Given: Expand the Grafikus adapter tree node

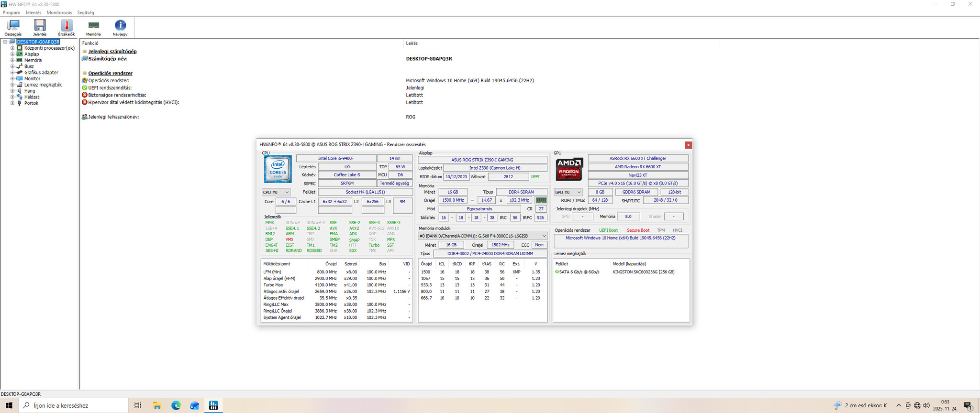Looking at the screenshot, I should pyautogui.click(x=12, y=73).
